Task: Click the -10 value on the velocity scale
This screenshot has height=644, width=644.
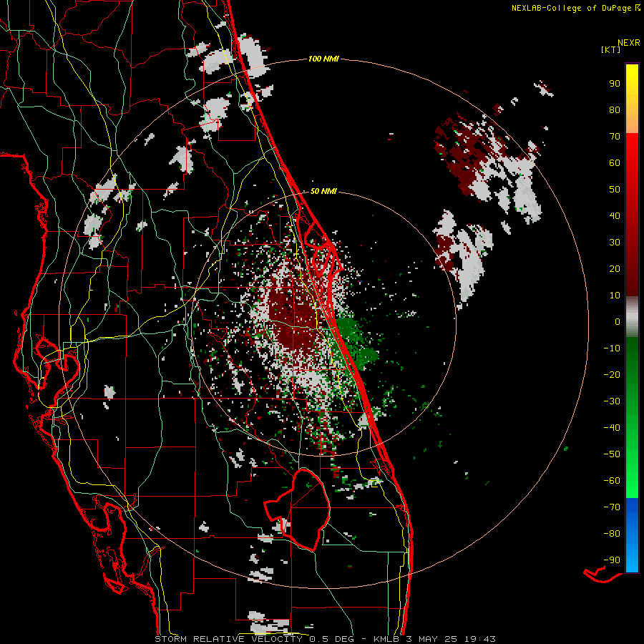Action: [612, 348]
